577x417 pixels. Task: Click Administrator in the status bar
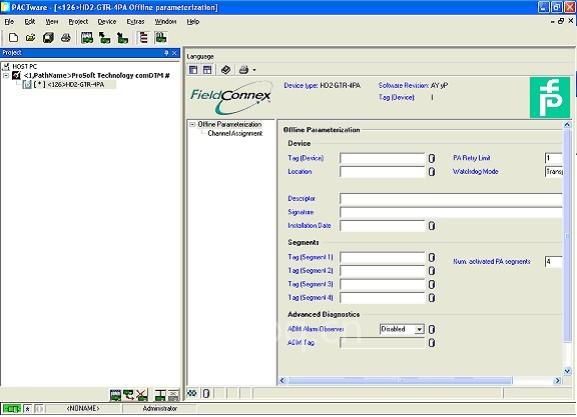click(160, 409)
